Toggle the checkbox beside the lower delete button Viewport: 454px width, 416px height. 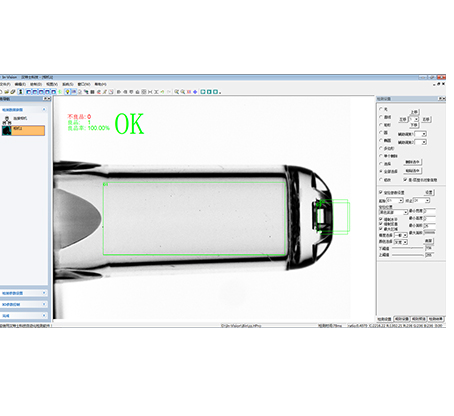pos(405,179)
